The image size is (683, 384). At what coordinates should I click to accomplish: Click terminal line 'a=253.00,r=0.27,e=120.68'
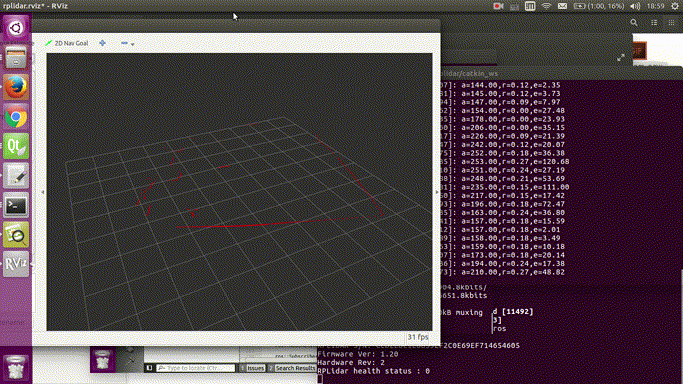pos(515,162)
